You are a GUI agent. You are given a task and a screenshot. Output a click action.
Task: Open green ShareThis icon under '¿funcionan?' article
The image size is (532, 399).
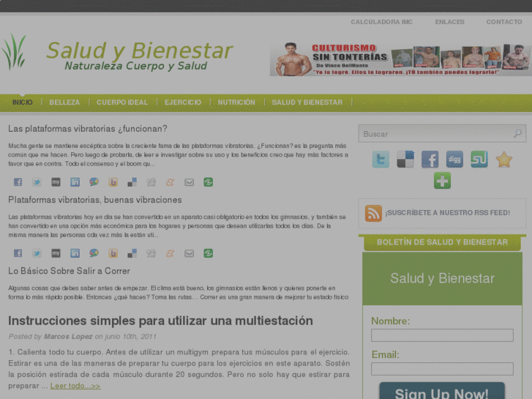click(x=208, y=182)
